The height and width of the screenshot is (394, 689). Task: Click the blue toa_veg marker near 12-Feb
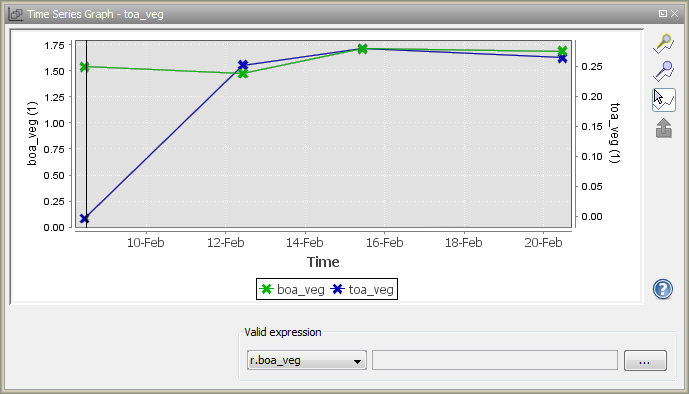[243, 65]
